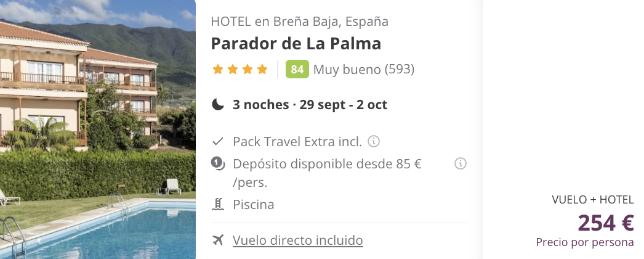Screen dimensions: 644x259
Task: Click the four-star rating
Action: click(240, 70)
